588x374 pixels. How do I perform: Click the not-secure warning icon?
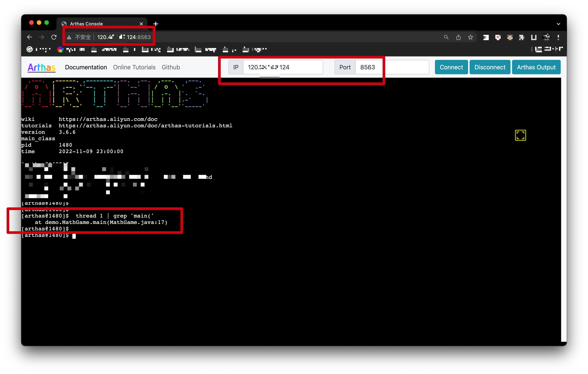[x=69, y=37]
